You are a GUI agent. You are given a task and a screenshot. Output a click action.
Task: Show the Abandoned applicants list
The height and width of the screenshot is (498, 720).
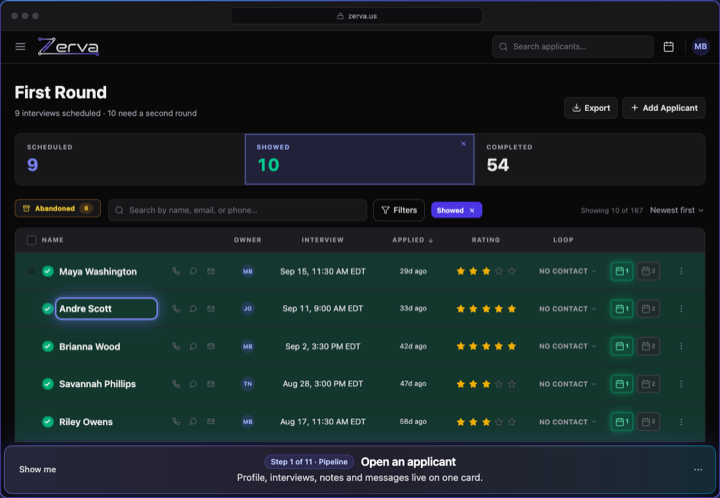[x=57, y=208]
